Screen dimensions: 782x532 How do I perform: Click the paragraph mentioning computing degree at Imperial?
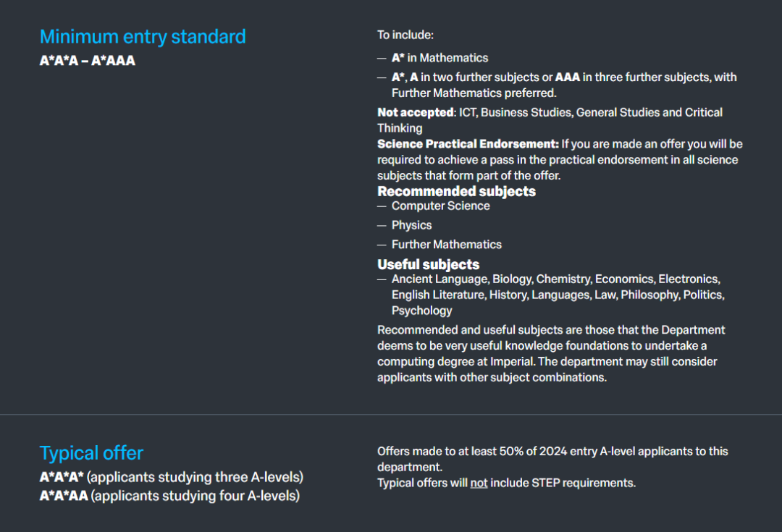pos(550,353)
